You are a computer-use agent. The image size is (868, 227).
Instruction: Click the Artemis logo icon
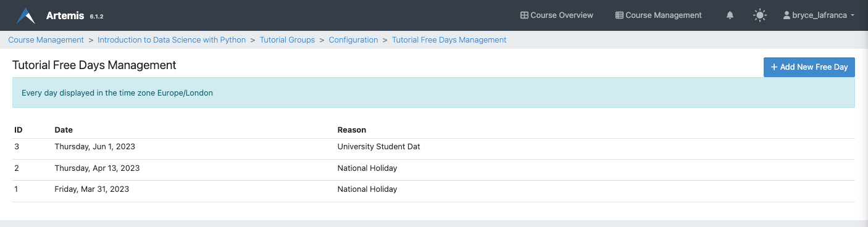tap(26, 15)
